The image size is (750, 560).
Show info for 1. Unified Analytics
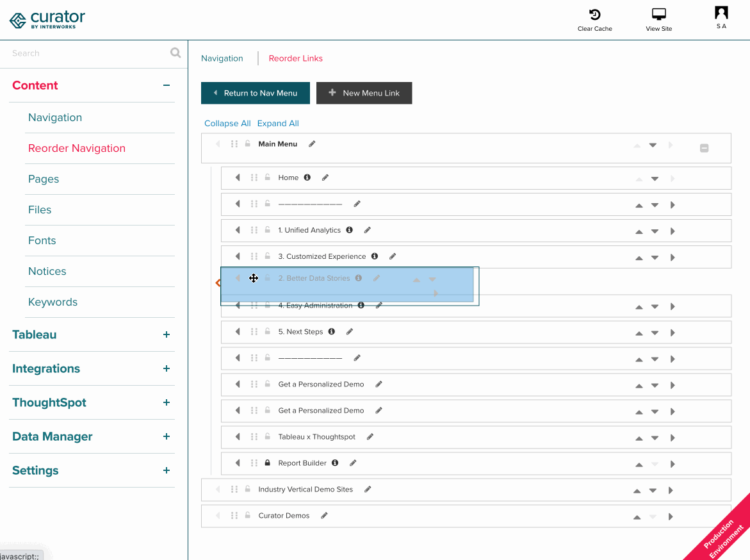click(349, 230)
